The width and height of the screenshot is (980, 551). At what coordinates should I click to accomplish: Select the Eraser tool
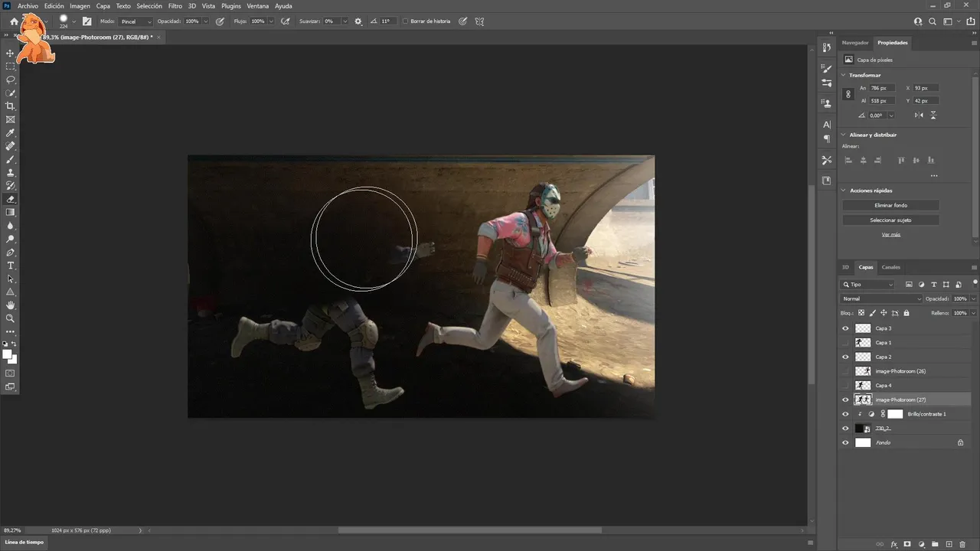click(11, 199)
